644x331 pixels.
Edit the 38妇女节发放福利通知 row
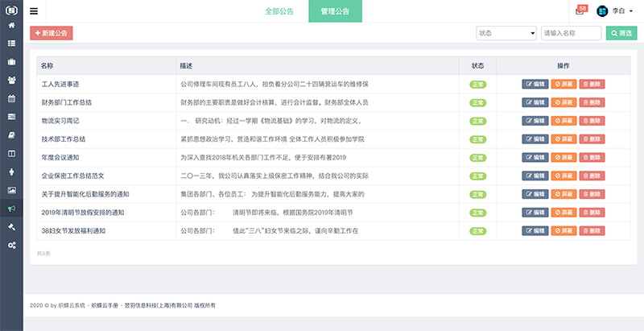point(535,231)
